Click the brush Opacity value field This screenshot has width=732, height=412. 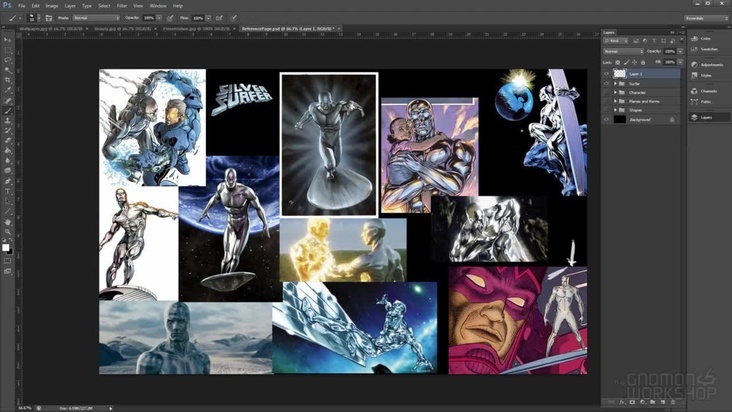(x=147, y=18)
